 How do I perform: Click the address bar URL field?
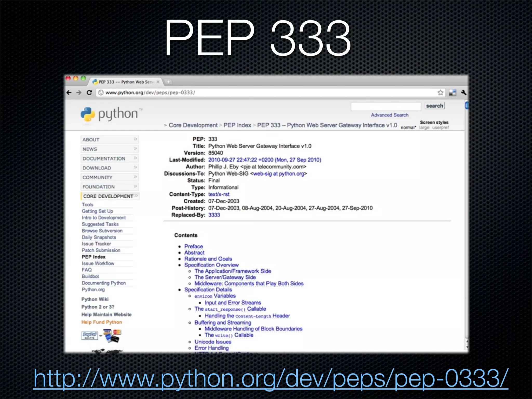pos(270,92)
